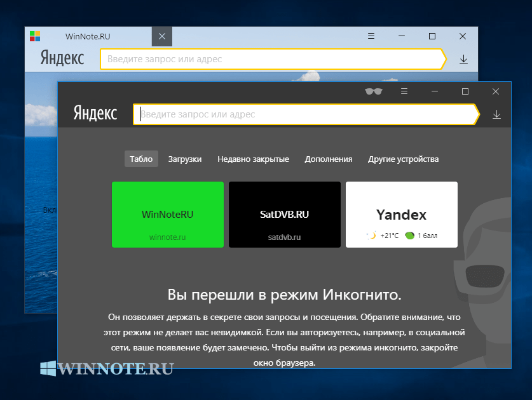Select the Табло tab

pyautogui.click(x=141, y=159)
